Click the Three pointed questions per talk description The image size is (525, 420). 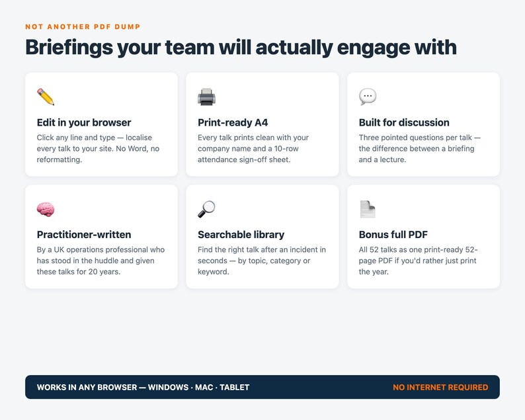(419, 148)
